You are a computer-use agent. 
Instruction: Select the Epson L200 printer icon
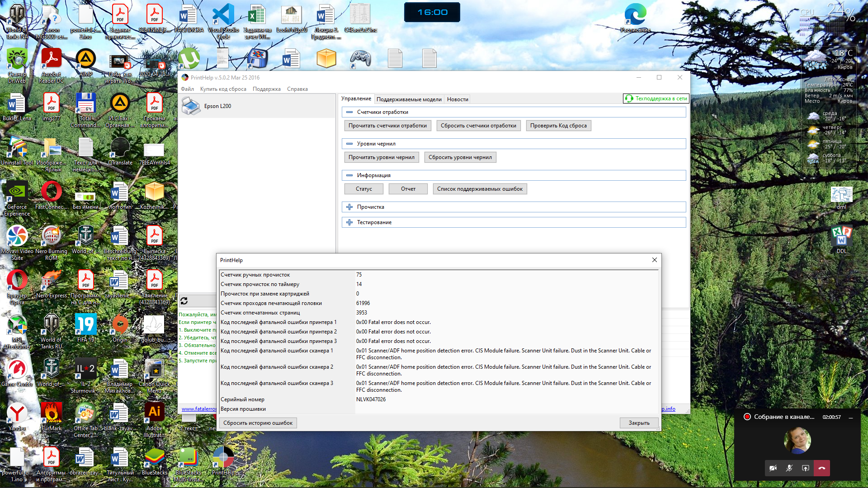191,107
